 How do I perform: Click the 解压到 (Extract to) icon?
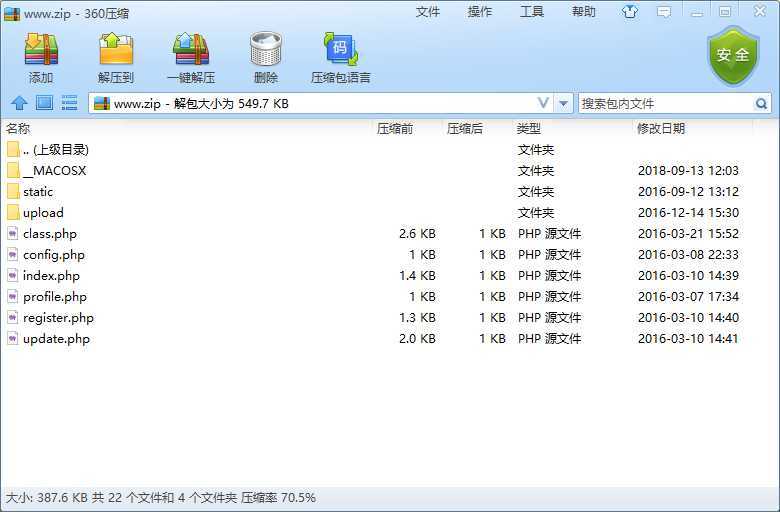pyautogui.click(x=116, y=49)
